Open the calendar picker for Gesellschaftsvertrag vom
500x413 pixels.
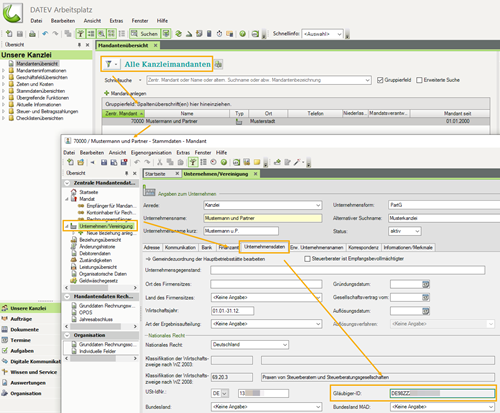click(426, 297)
